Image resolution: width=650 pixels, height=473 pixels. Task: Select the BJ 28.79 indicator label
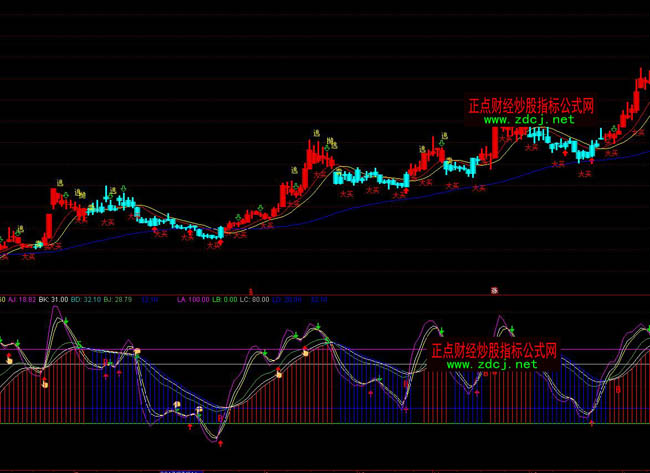pos(118,299)
